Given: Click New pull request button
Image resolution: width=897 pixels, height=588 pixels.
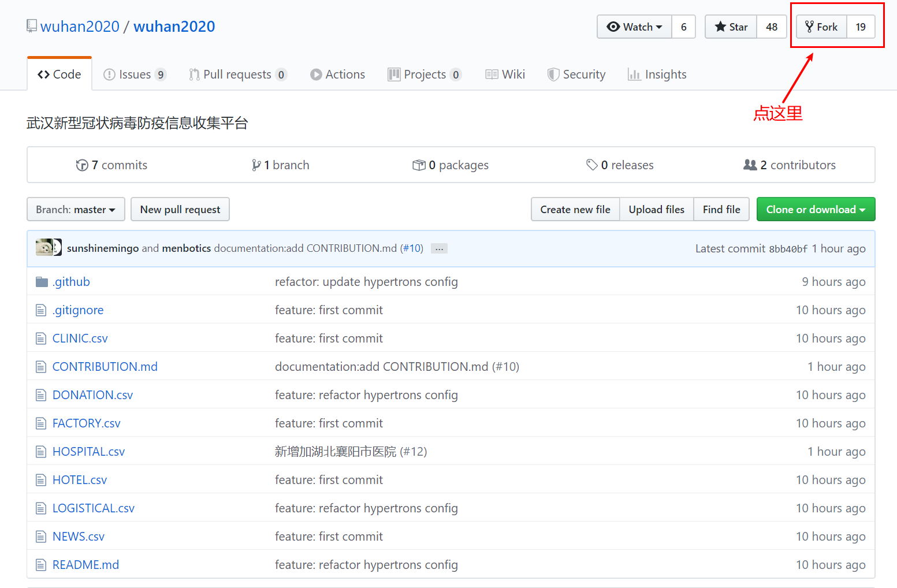Looking at the screenshot, I should pos(180,209).
